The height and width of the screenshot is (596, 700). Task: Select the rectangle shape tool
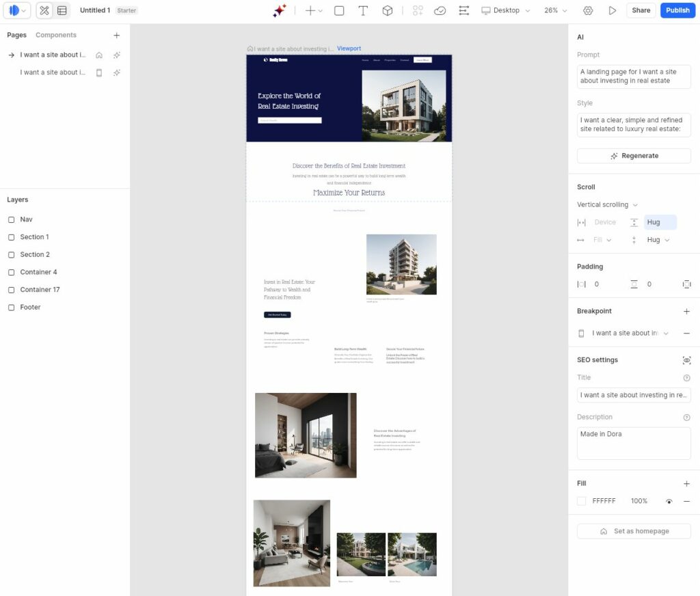coord(339,10)
